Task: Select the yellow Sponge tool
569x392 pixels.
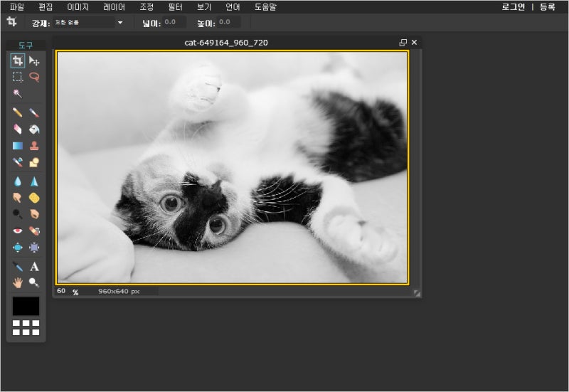Action: pos(34,198)
